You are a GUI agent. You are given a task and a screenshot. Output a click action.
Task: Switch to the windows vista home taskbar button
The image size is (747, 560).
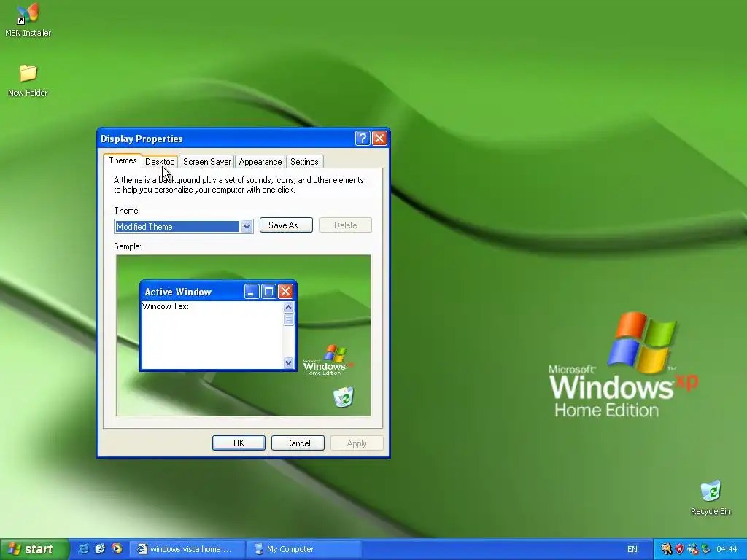187,549
